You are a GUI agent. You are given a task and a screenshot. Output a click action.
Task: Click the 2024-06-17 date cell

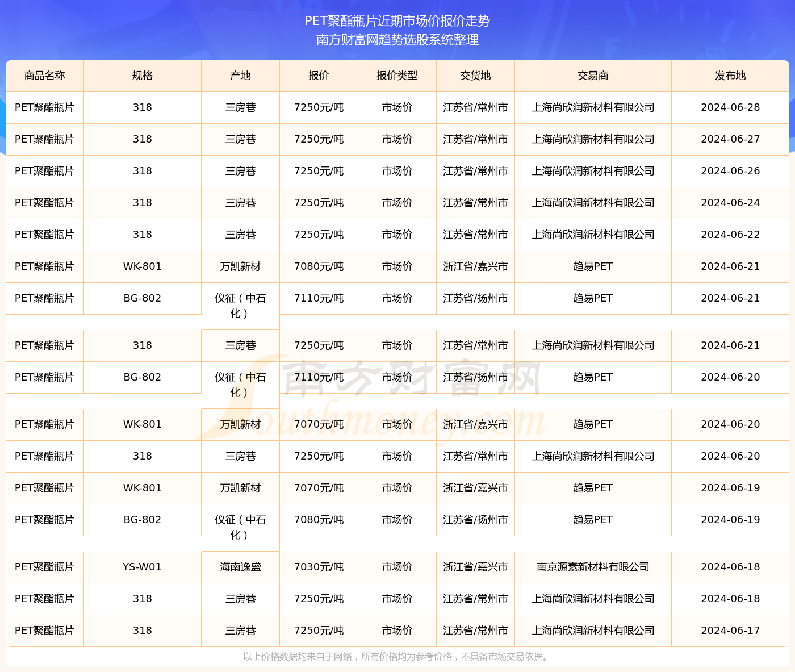click(x=730, y=631)
